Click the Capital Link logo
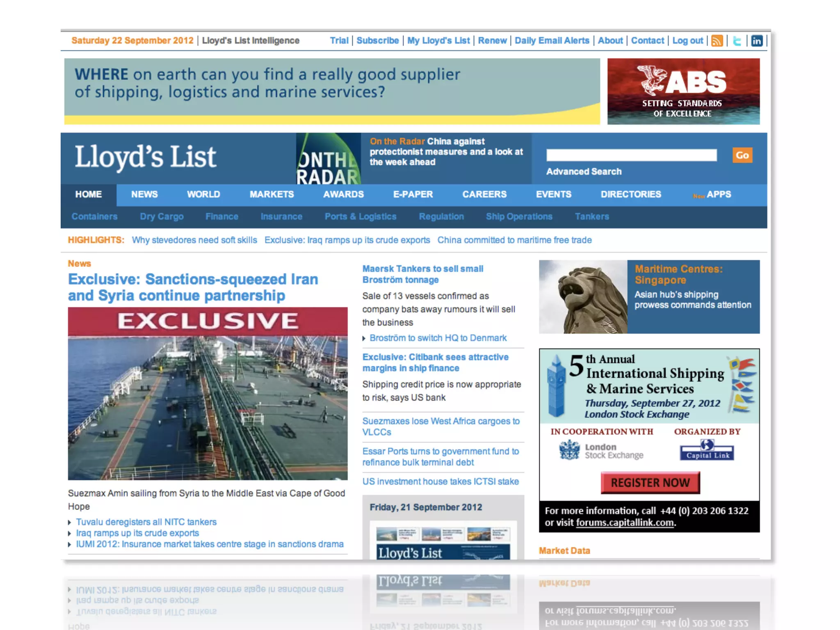Screen dimensions: 840x630 pyautogui.click(x=707, y=450)
